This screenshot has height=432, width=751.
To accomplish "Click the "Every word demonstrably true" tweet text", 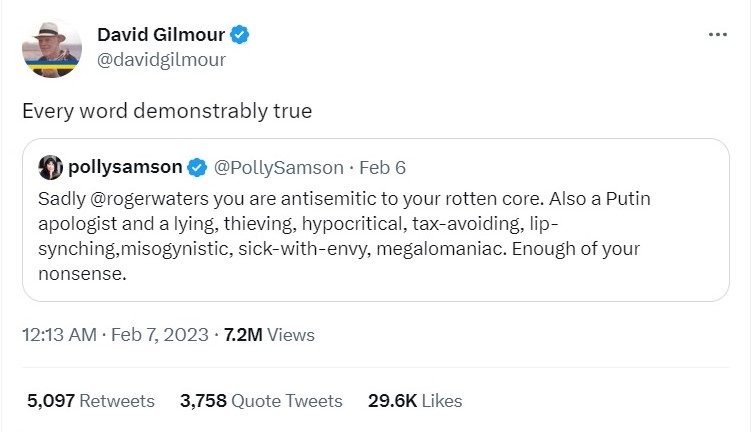I will click(x=167, y=110).
